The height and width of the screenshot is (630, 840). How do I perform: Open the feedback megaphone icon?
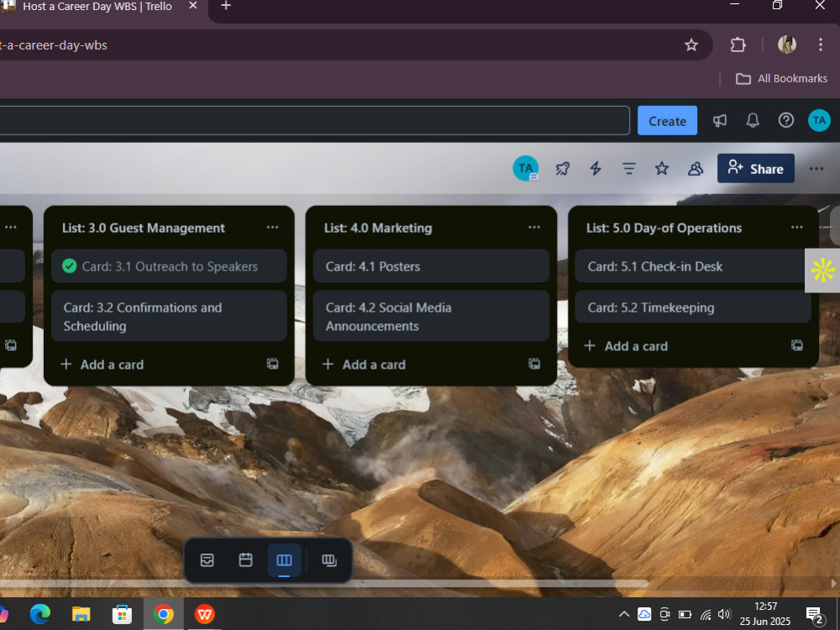click(720, 120)
